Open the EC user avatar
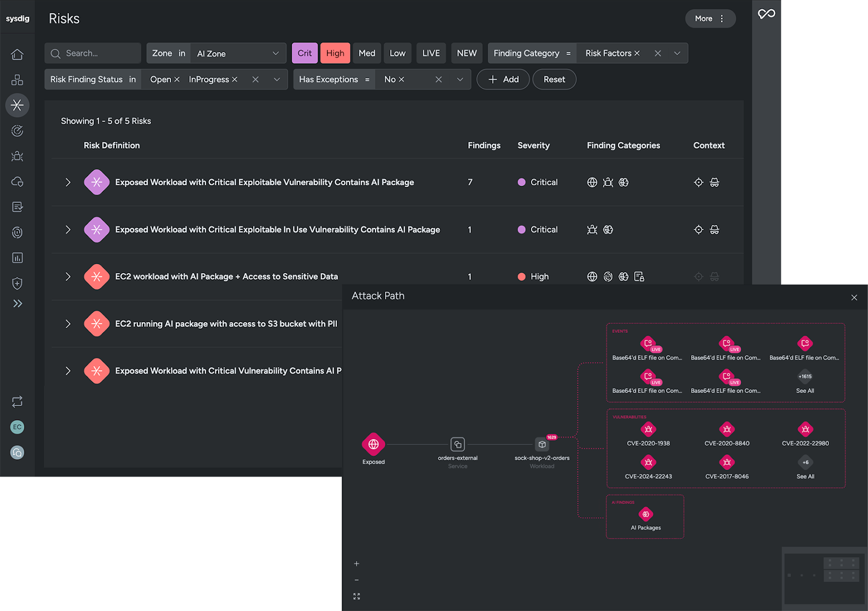Screen dimensions: 868x611 pyautogui.click(x=17, y=427)
